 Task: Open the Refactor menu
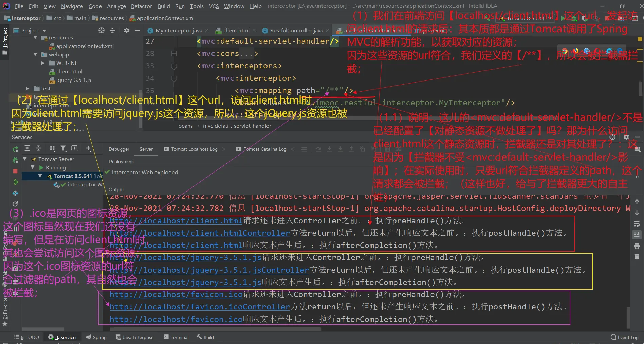pyautogui.click(x=141, y=6)
